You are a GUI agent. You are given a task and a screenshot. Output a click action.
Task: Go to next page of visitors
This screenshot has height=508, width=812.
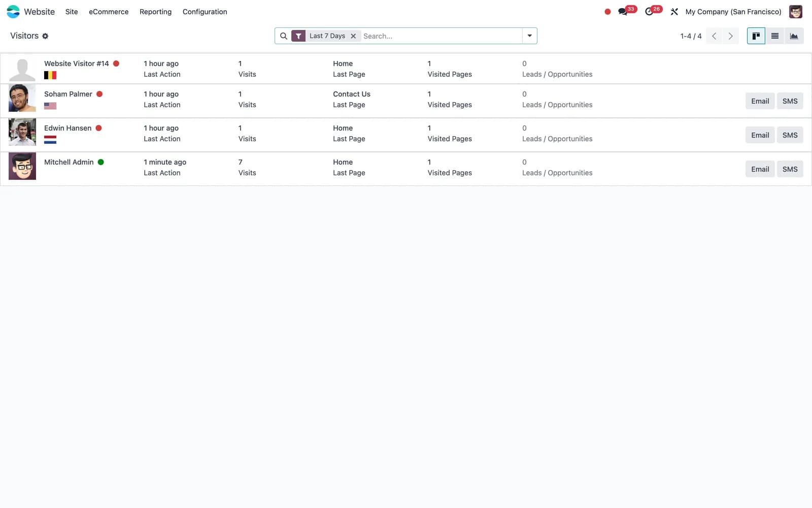[730, 36]
